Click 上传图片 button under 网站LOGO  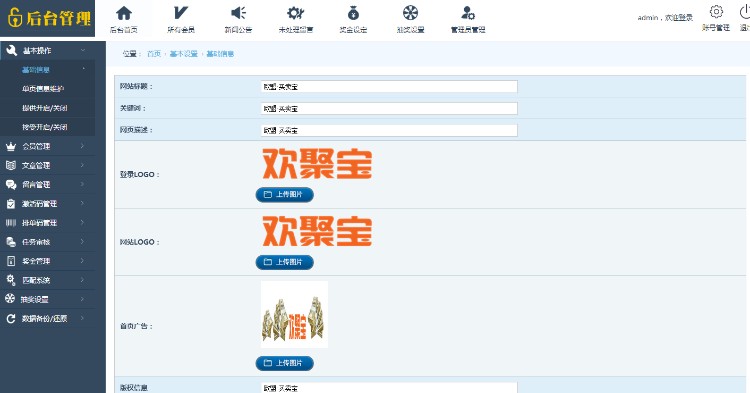tap(285, 262)
